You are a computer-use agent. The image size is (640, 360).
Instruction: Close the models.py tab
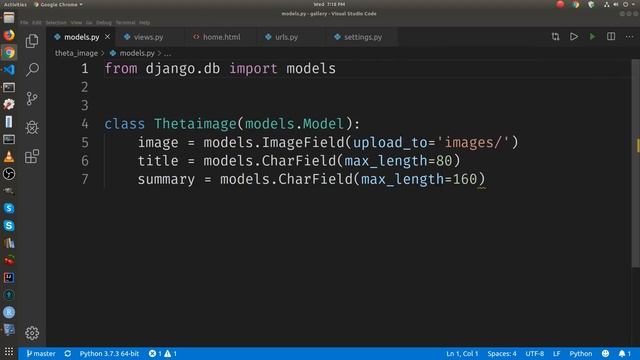(x=107, y=37)
